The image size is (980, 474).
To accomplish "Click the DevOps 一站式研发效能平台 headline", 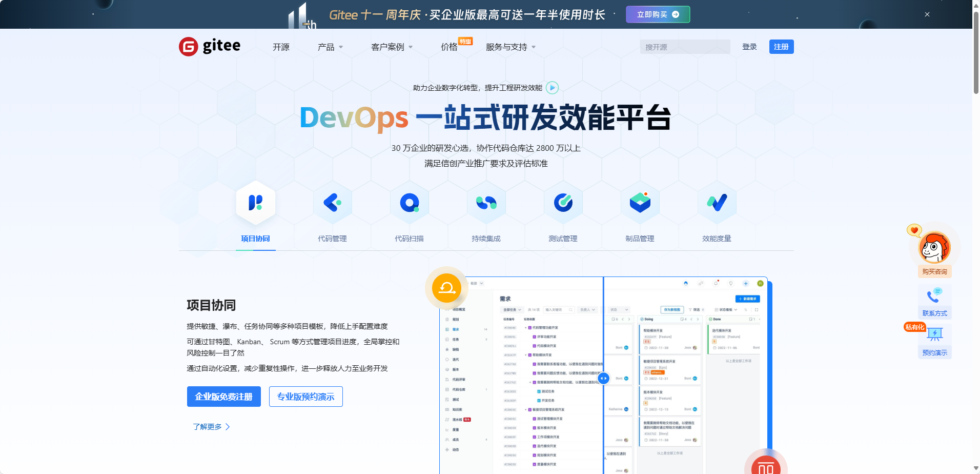I will (x=486, y=117).
